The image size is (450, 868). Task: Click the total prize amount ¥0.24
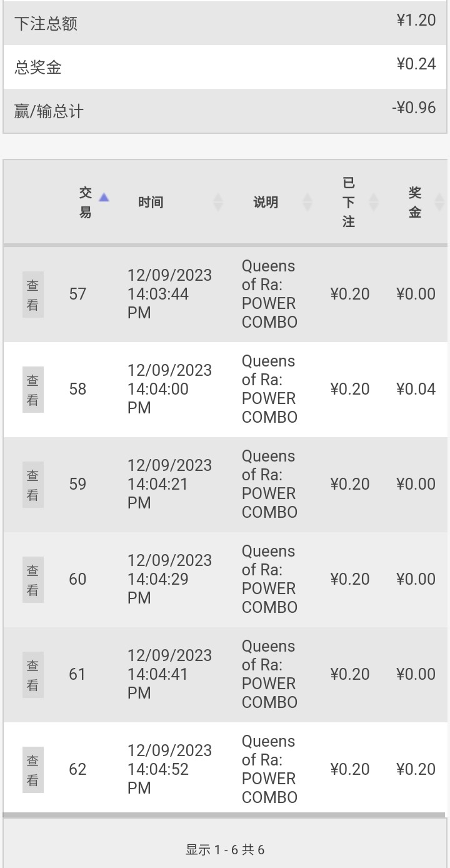coord(416,64)
